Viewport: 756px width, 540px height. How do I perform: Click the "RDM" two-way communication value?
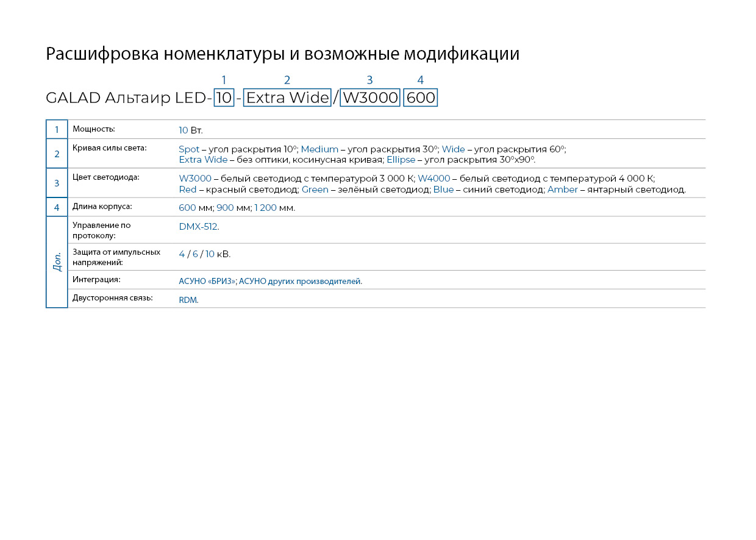coord(188,300)
